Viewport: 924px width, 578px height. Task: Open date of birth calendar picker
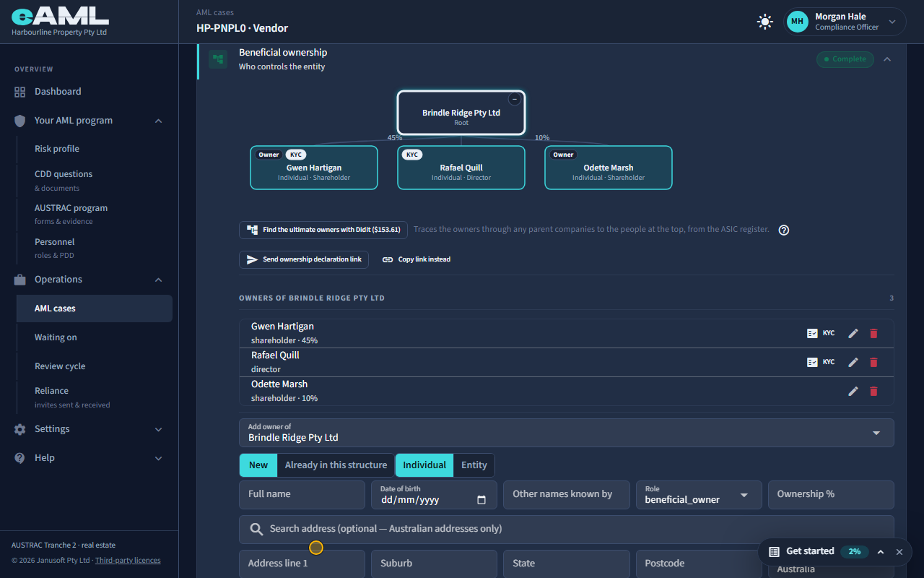pos(481,500)
